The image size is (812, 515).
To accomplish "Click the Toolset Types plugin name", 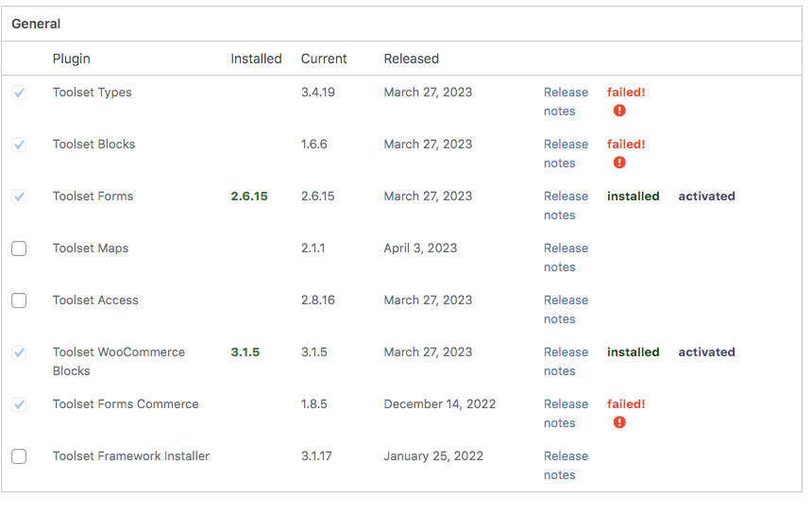I will (93, 93).
